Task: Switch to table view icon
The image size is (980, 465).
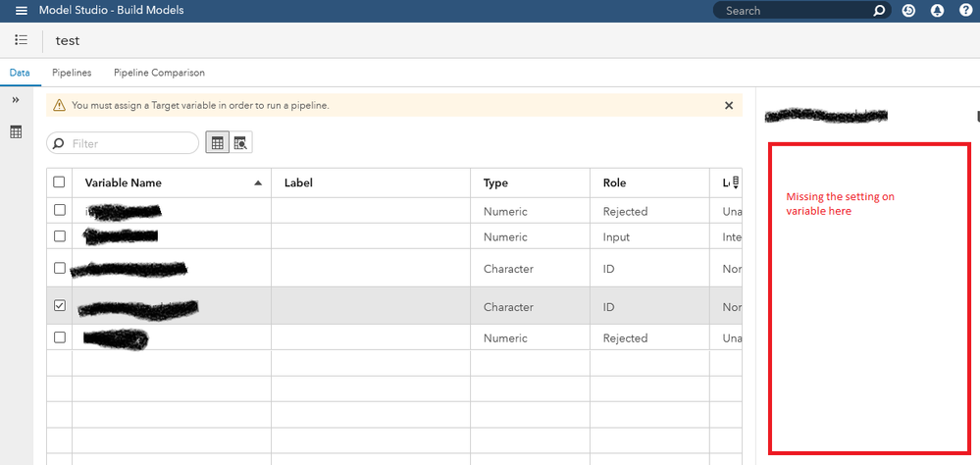Action: point(217,143)
